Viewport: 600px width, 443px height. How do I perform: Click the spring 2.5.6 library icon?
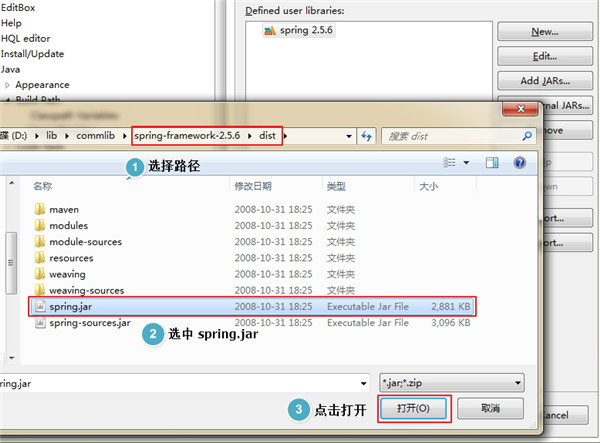click(x=270, y=30)
